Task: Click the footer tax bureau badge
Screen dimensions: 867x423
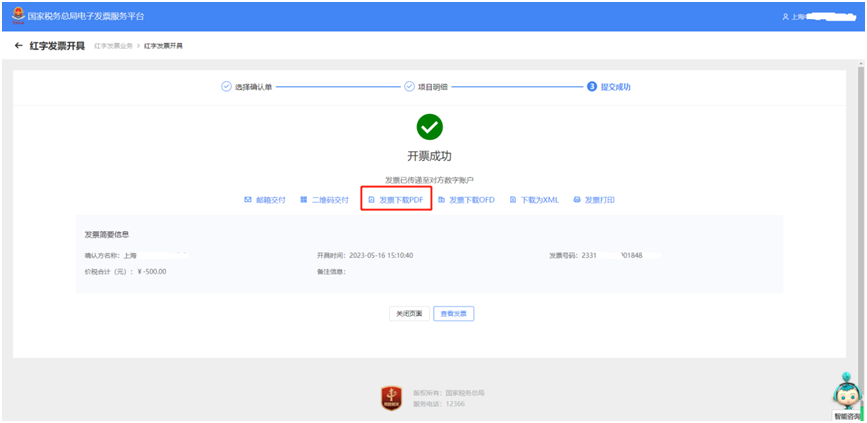Action: (x=392, y=398)
